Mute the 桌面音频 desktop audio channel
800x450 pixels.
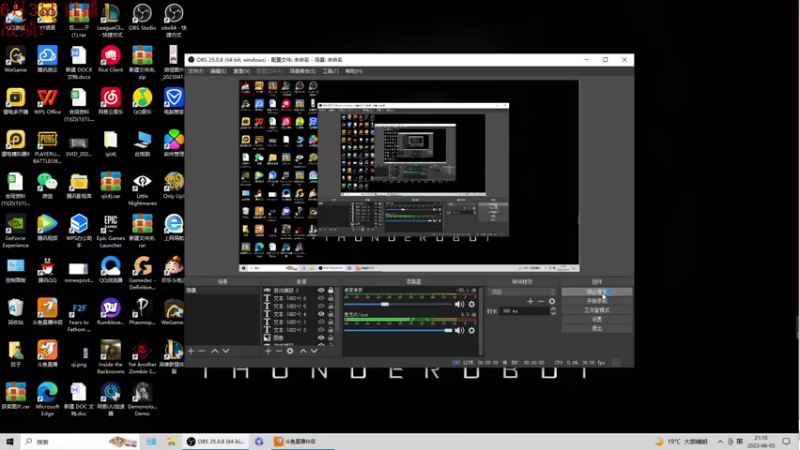click(x=459, y=304)
